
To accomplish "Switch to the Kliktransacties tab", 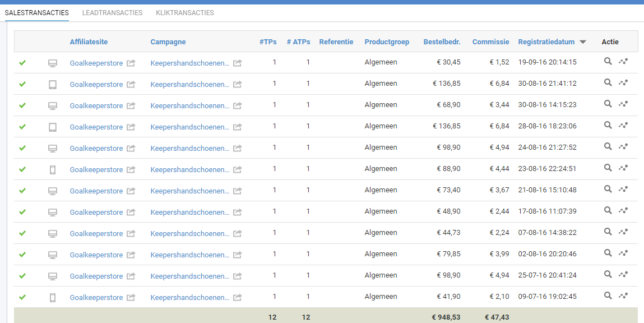I will (185, 13).
